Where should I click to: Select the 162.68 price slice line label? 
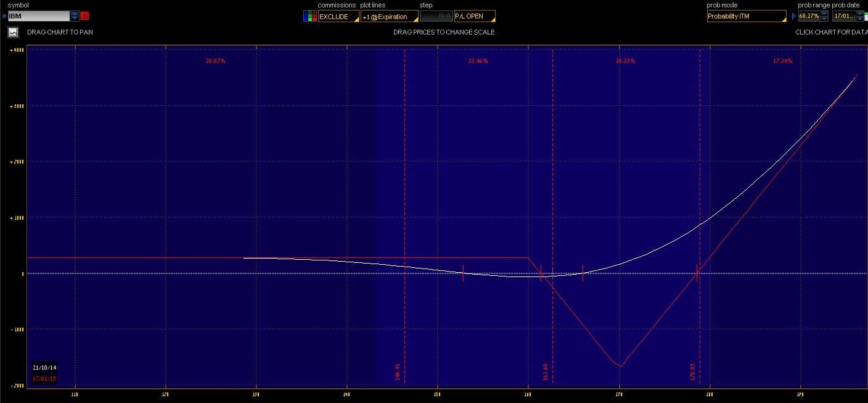[x=546, y=372]
